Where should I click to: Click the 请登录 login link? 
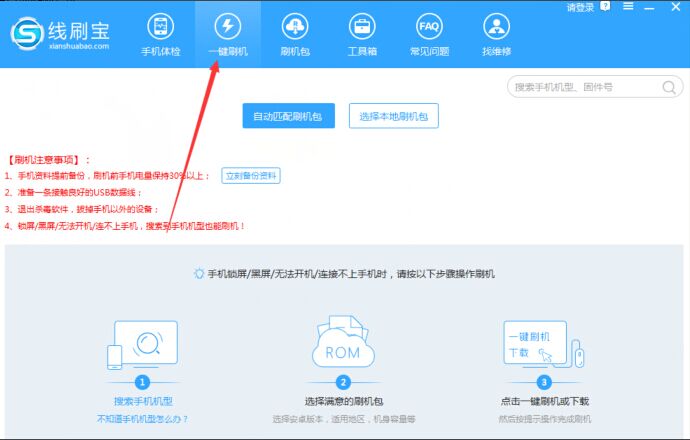[580, 8]
